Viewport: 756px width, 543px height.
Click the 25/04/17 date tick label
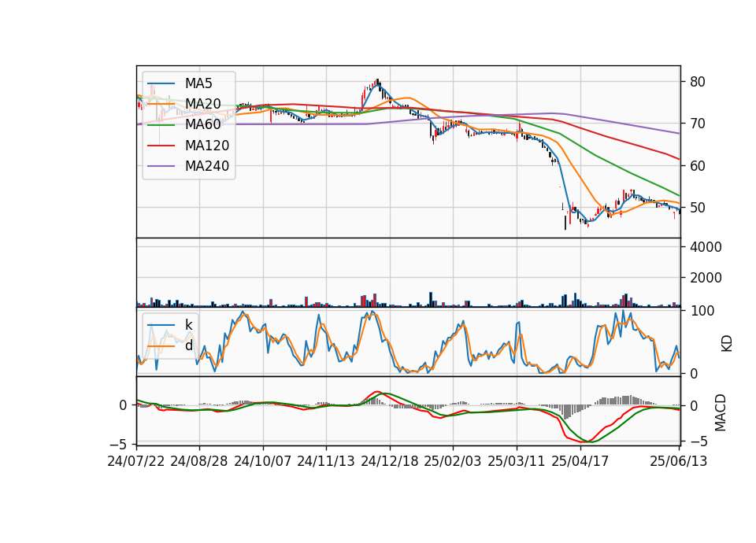point(580,461)
